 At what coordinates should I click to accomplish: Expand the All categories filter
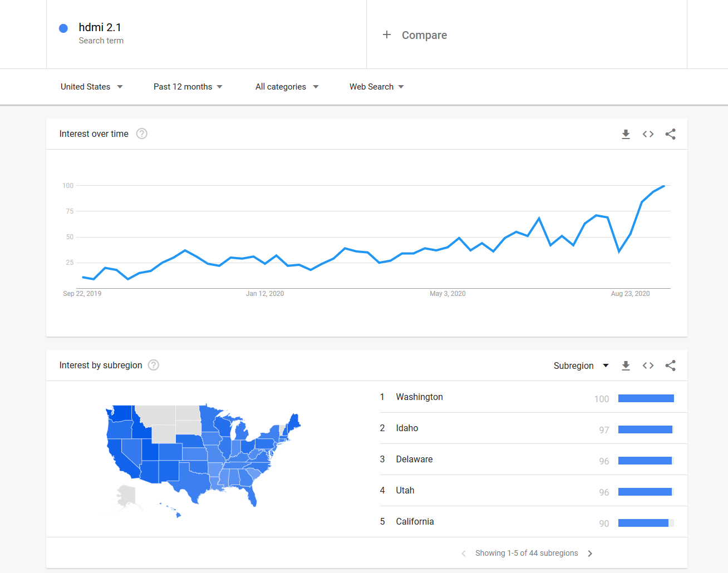tap(287, 87)
